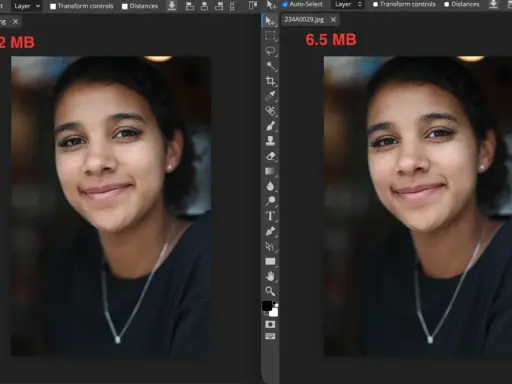Enable Transform controls in right window
The width and height of the screenshot is (512, 384).
pos(375,4)
